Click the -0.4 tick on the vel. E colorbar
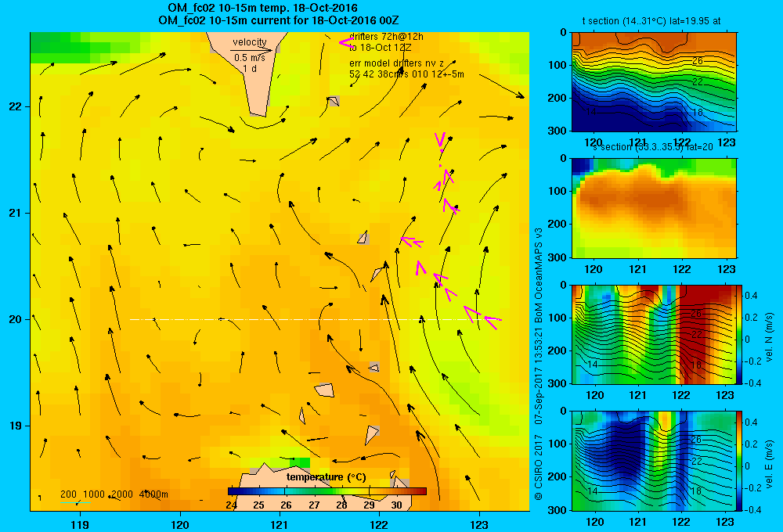 (x=752, y=510)
